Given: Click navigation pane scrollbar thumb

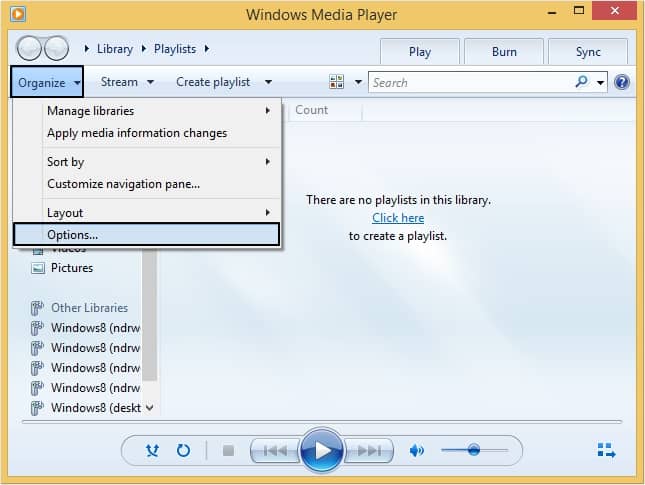Looking at the screenshot, I should pyautogui.click(x=150, y=315).
